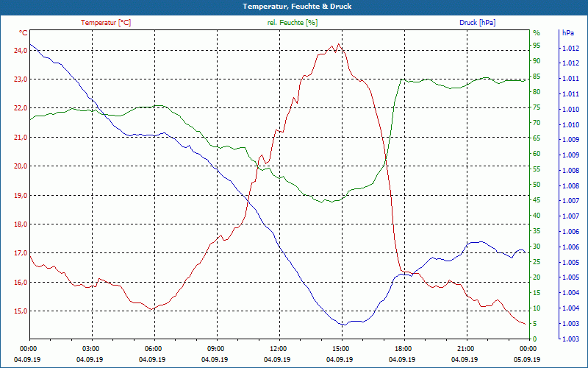588x368 pixels.
Task: Click the '05.09.19' date label
Action: pyautogui.click(x=527, y=360)
